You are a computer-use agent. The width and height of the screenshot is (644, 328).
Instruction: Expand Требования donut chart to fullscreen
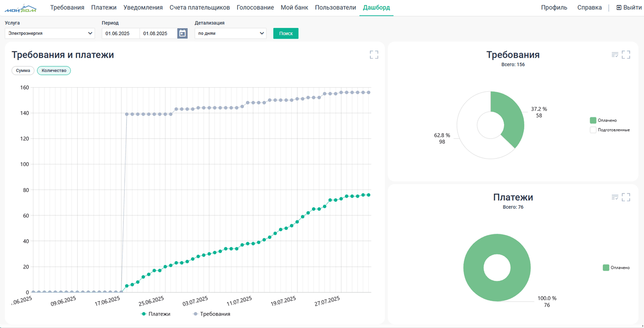626,55
